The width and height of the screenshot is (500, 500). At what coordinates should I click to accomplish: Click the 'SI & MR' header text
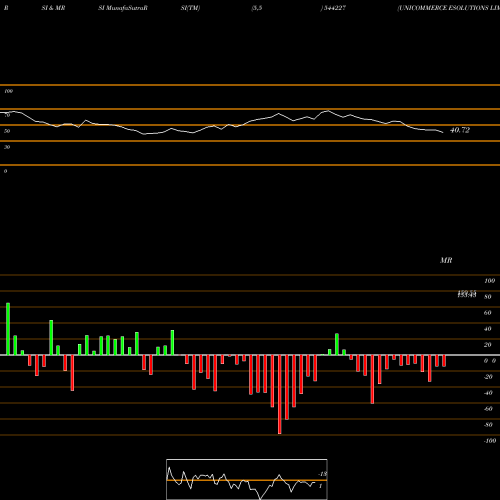(53, 8)
